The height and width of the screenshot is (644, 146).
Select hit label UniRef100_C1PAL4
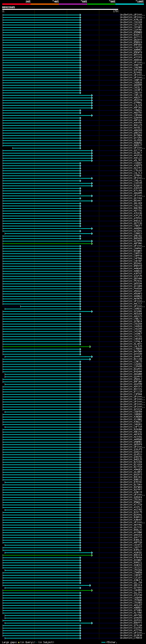pyautogui.click(x=131, y=341)
